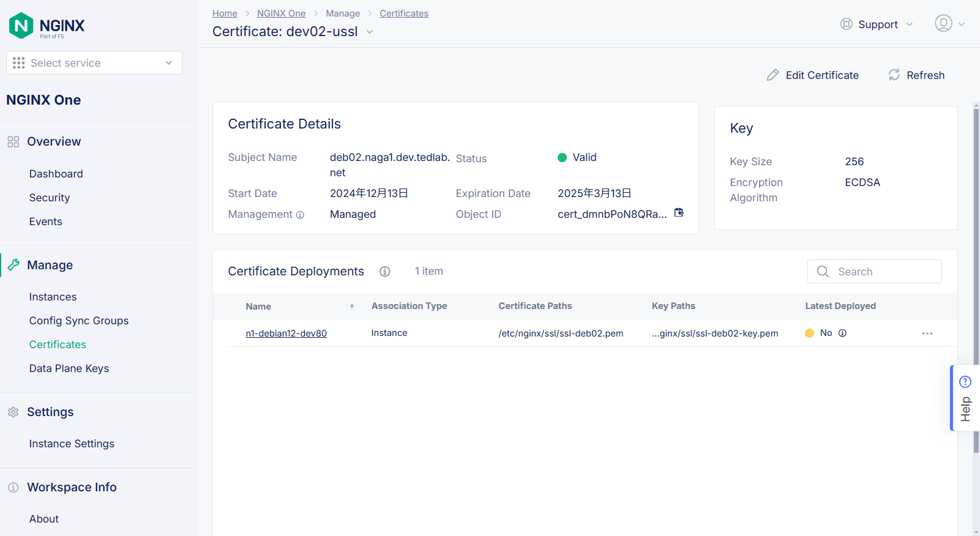
Task: Sort deployments by Name column arrow
Action: tap(352, 307)
